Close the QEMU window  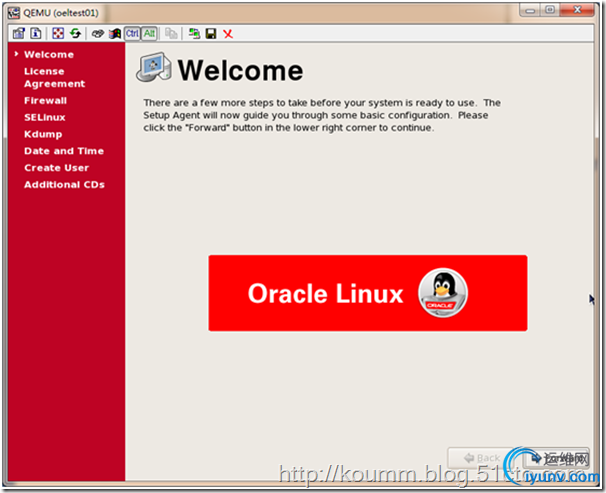(577, 10)
